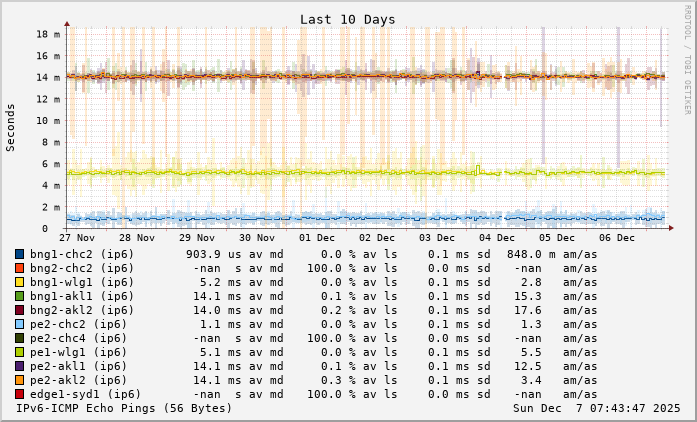Click the pe2-chc4 (ip6) legend label
697x422 pixels.
78,338
